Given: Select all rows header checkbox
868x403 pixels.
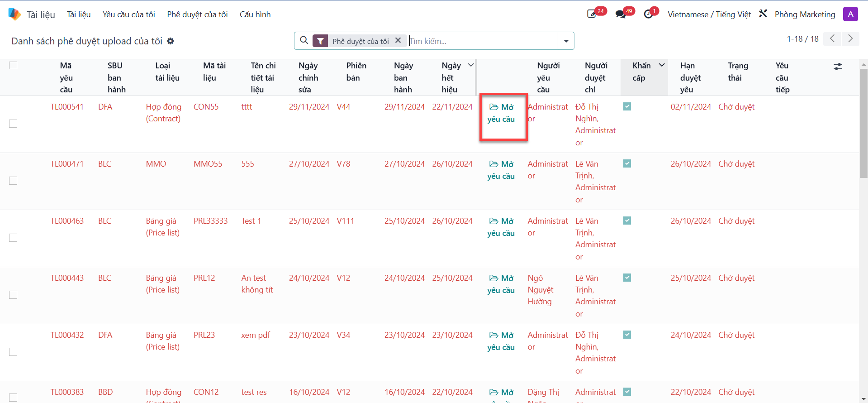Looking at the screenshot, I should (x=13, y=65).
